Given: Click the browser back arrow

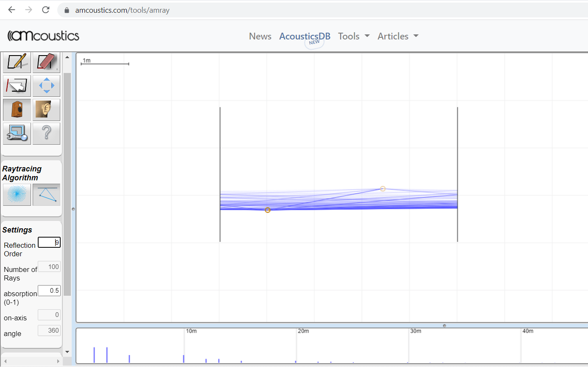Looking at the screenshot, I should click(11, 10).
